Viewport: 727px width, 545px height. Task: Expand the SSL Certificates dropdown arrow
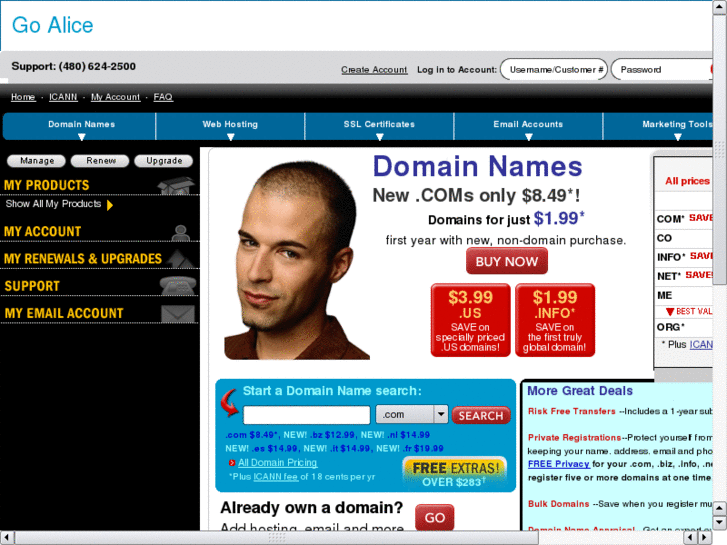380,137
